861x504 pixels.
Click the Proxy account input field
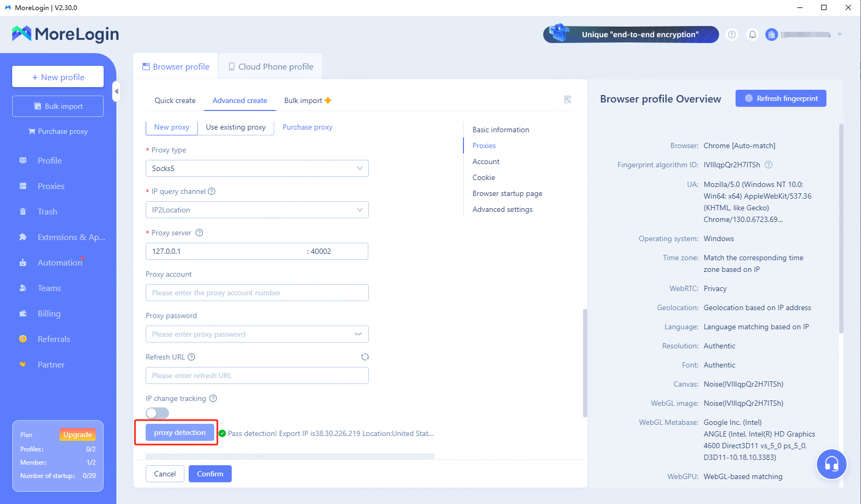tap(257, 293)
